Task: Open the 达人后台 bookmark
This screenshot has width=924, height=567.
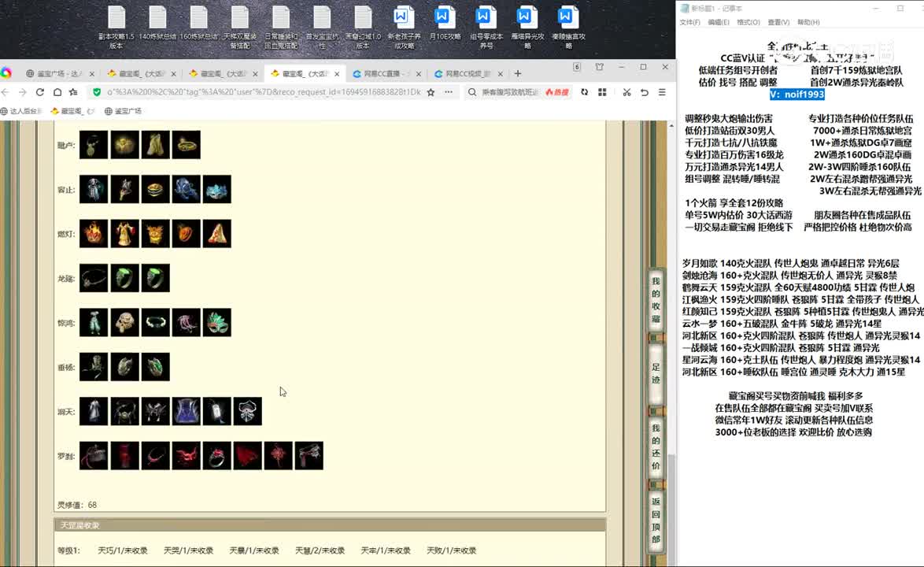Action: (x=22, y=111)
